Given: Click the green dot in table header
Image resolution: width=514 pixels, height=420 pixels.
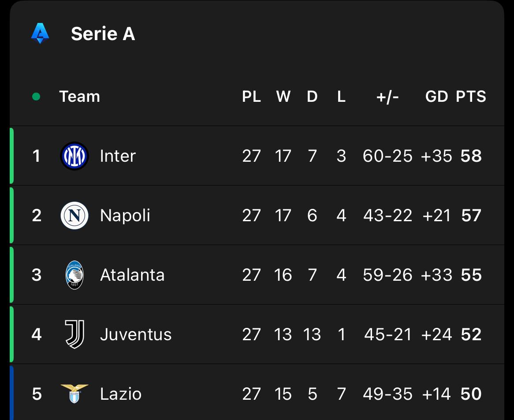Looking at the screenshot, I should tap(36, 97).
